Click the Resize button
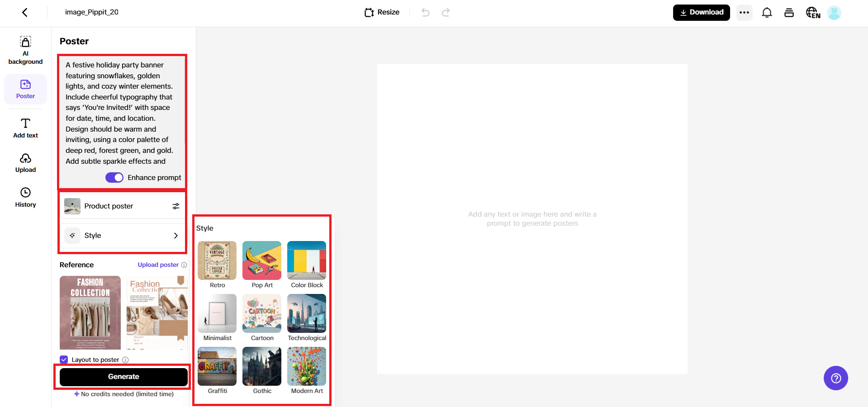This screenshot has height=407, width=868. [382, 12]
